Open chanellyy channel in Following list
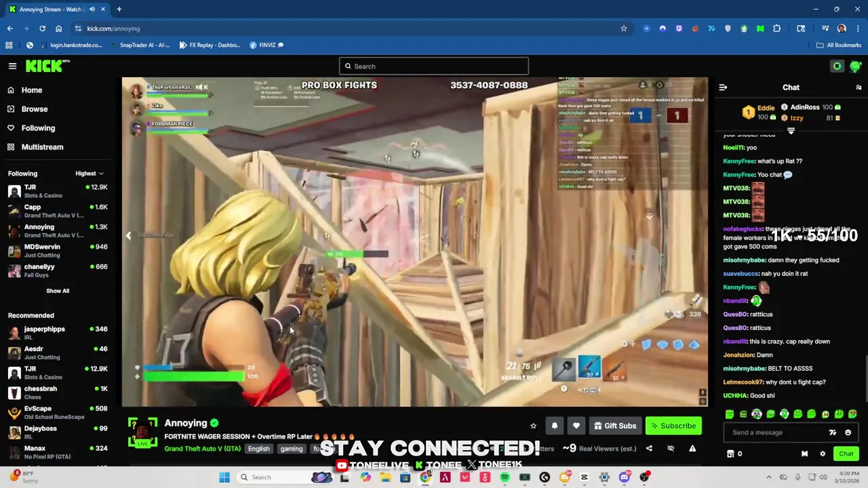The width and height of the screenshot is (868, 488). [x=58, y=270]
